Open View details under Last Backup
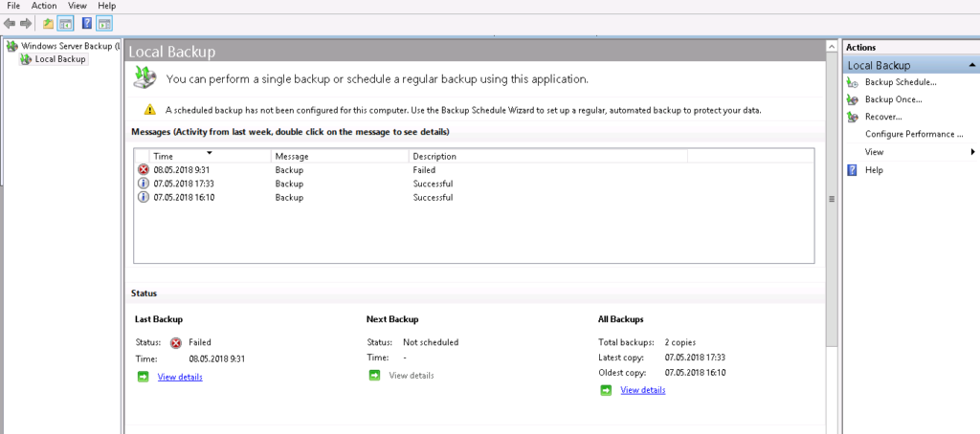The image size is (980, 434). [180, 378]
